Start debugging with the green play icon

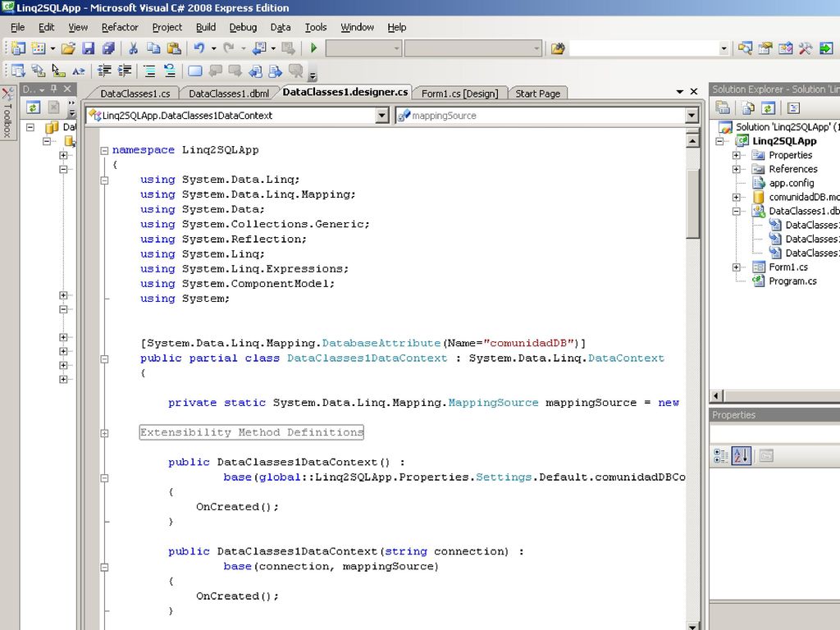(314, 48)
